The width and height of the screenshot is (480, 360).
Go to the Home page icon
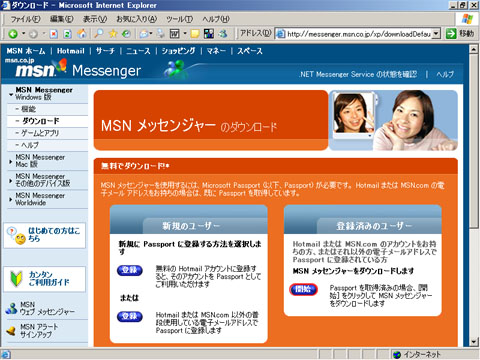click(x=82, y=34)
